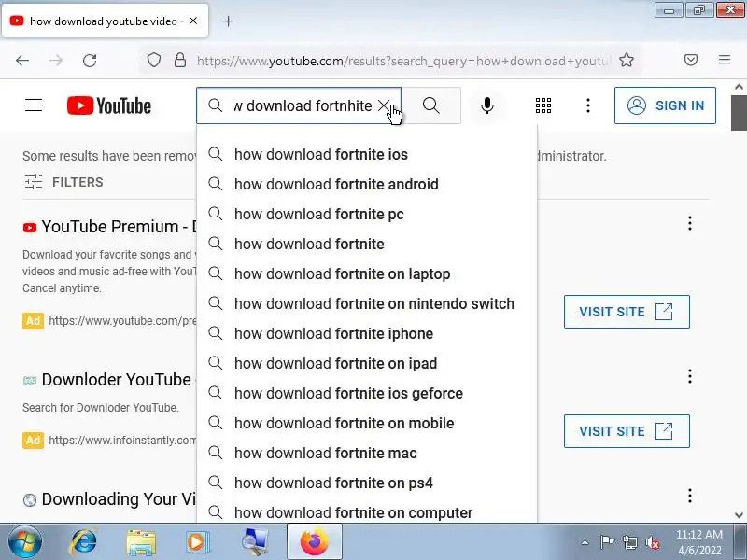Screen dimensions: 747x560
Task: Choose suggestion 'how download fortnite on mobile'
Action: pos(367,424)
